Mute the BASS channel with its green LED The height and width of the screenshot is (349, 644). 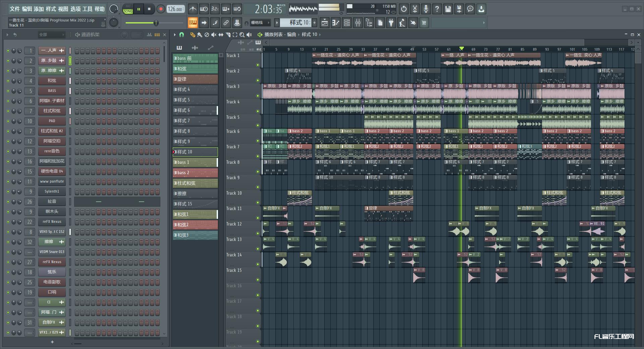pos(8,91)
